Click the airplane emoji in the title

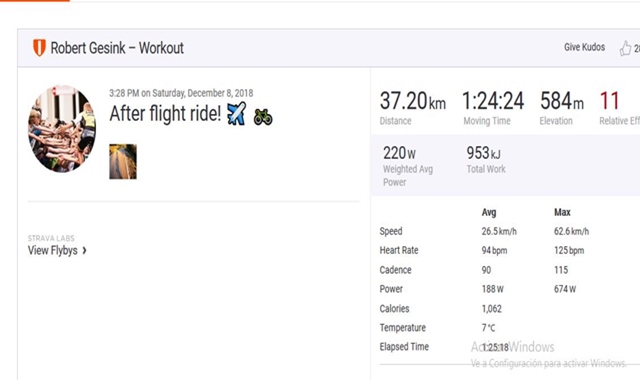[237, 113]
